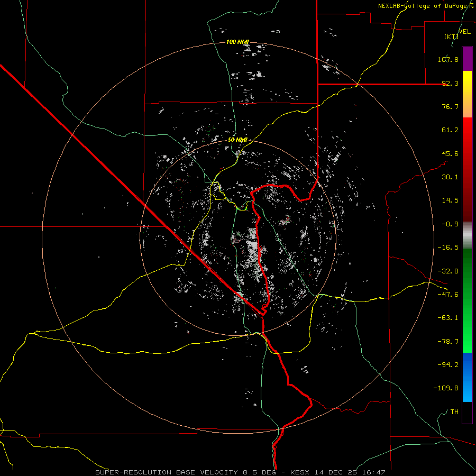Image resolution: width=476 pixels, height=476 pixels.
Task: Click the -78.7 velocity scale value
Action: [448, 342]
